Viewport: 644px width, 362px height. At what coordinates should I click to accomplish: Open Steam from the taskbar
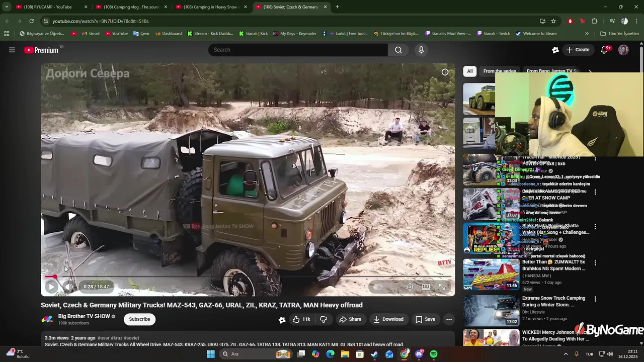click(x=374, y=354)
